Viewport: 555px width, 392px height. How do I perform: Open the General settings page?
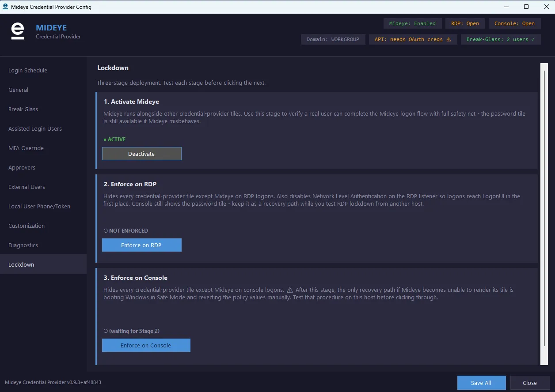(43, 90)
